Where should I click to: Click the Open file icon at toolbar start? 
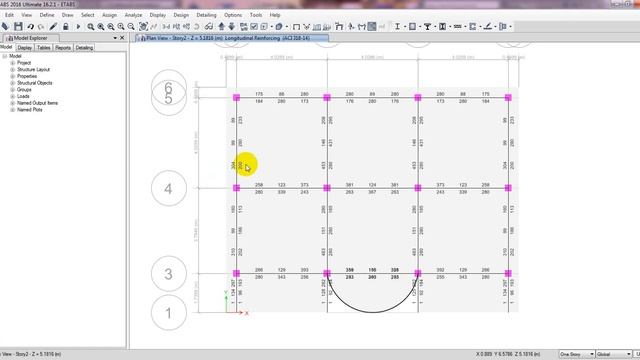point(5,27)
